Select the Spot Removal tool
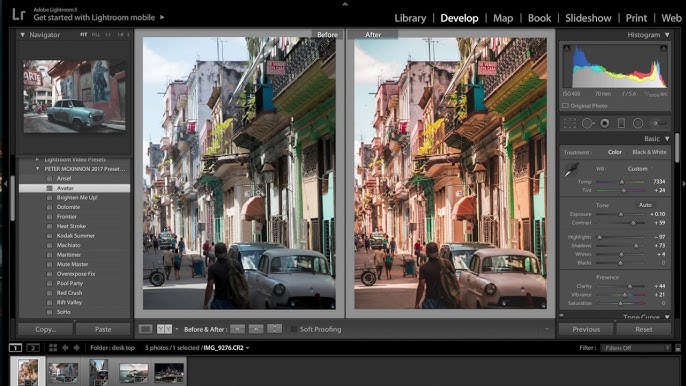The image size is (686, 386). point(588,123)
